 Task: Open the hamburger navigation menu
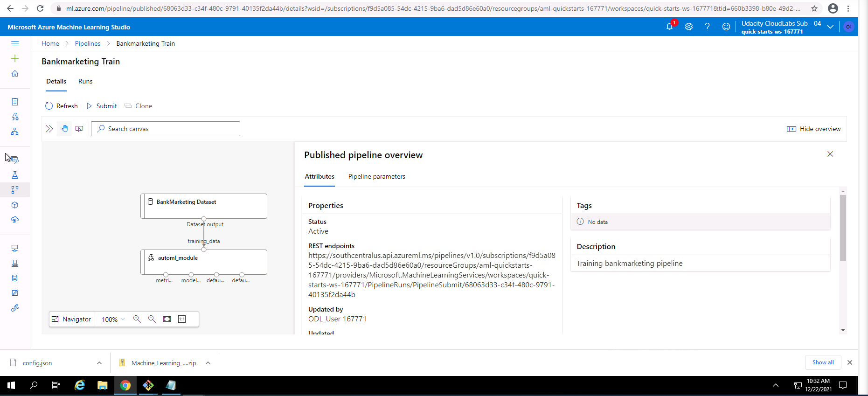(15, 43)
